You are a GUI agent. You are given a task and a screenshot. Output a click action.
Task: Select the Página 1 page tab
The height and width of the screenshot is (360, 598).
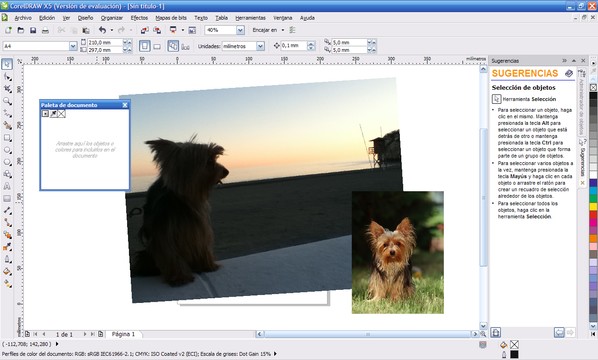point(123,334)
